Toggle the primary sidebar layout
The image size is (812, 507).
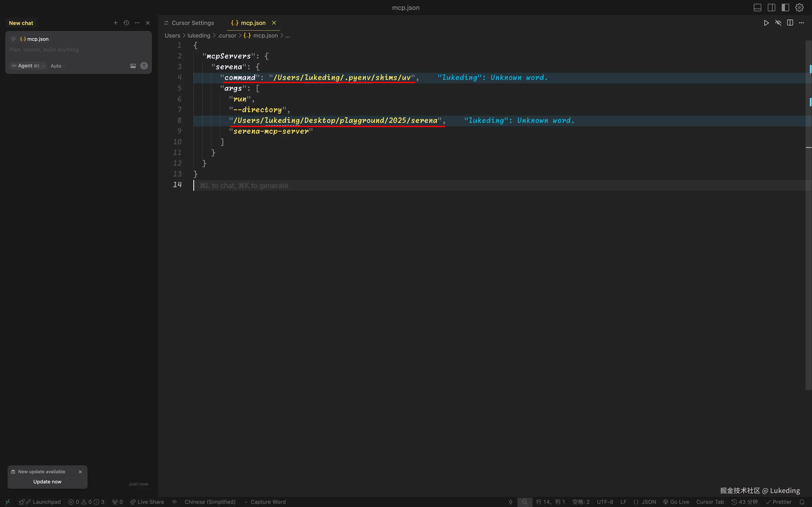point(771,8)
